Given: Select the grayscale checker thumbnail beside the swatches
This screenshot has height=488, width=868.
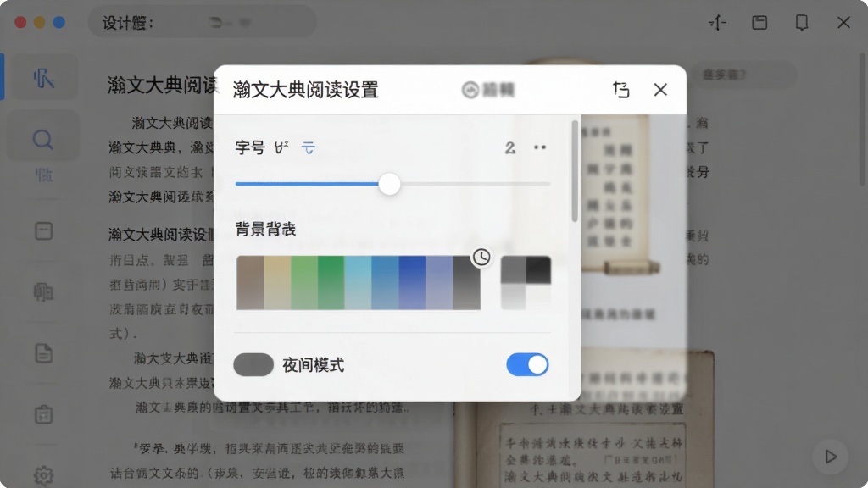Looking at the screenshot, I should point(526,283).
